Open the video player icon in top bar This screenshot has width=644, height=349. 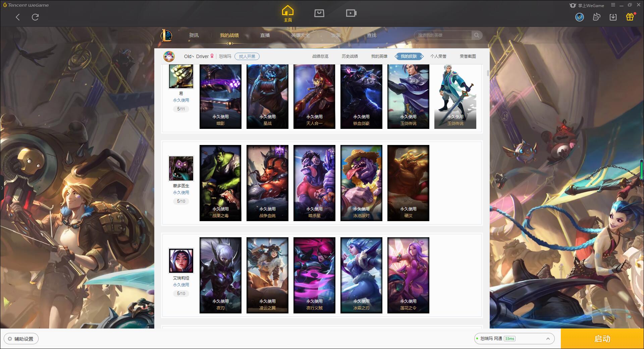click(x=351, y=13)
